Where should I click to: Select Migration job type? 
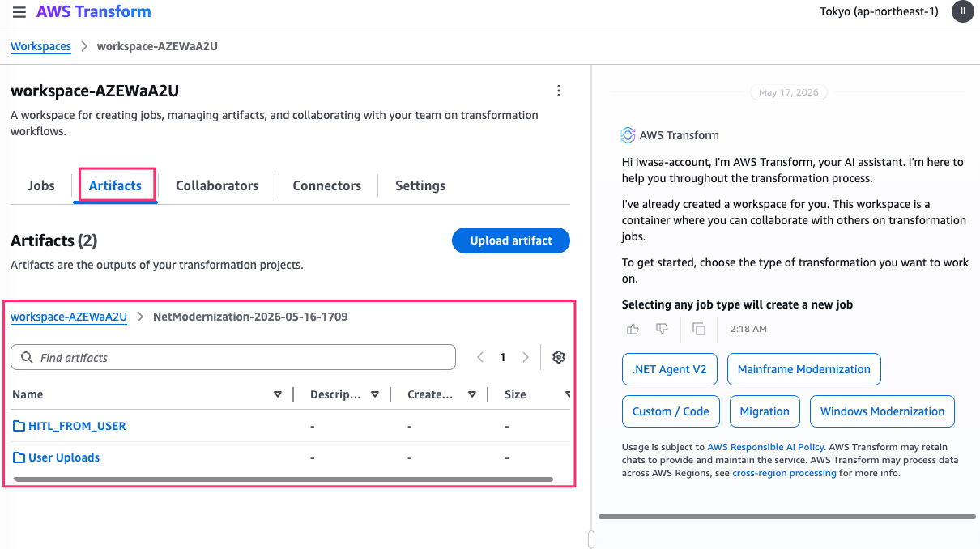pyautogui.click(x=765, y=411)
